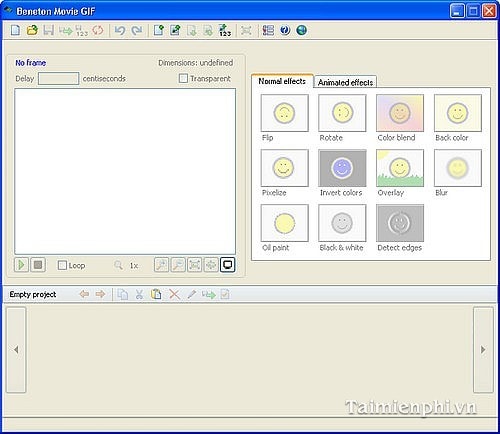Click the 'No frame' label
This screenshot has height=434, width=500.
pyautogui.click(x=31, y=63)
